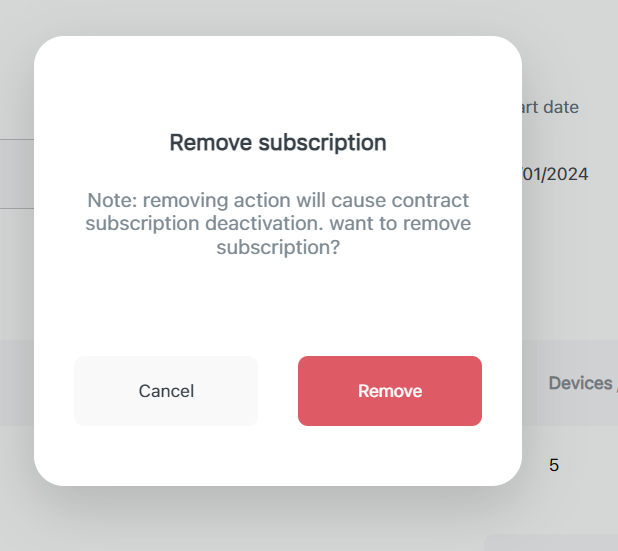This screenshot has width=618, height=551.
Task: Click the note line mentioning subscription deactivation
Action: pyautogui.click(x=278, y=223)
